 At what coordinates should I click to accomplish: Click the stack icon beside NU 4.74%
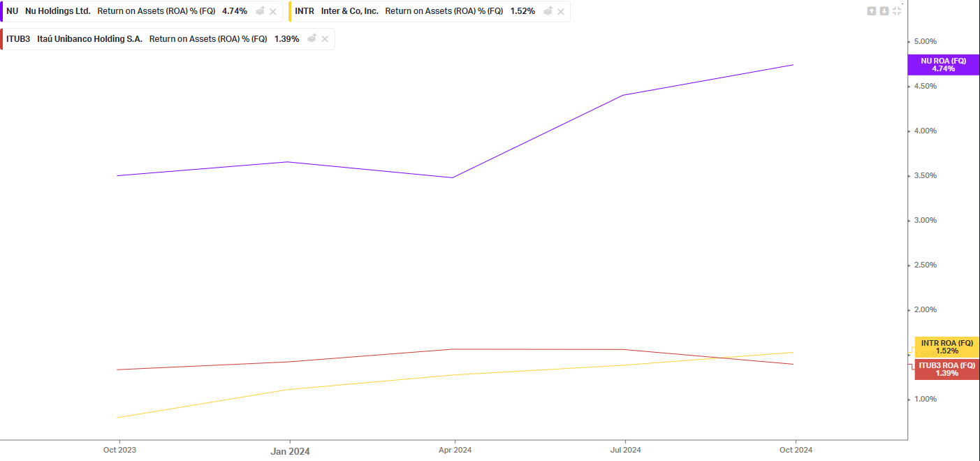point(260,11)
